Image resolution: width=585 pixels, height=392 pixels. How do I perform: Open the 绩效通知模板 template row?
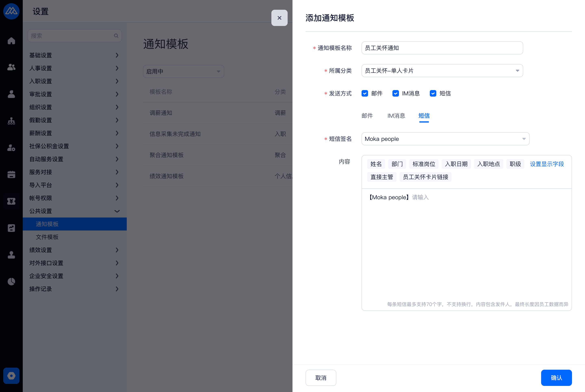coord(218,176)
